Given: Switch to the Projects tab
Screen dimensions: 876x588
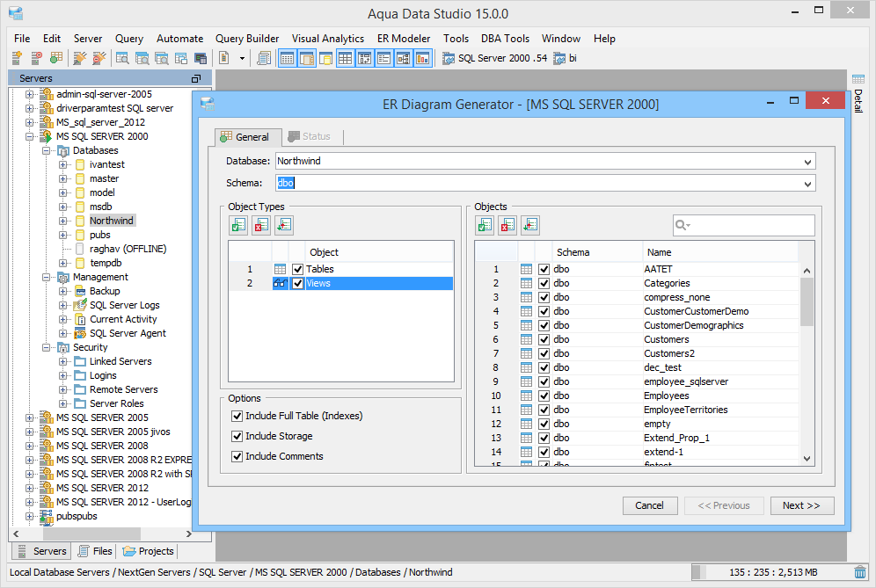Looking at the screenshot, I should (x=148, y=551).
